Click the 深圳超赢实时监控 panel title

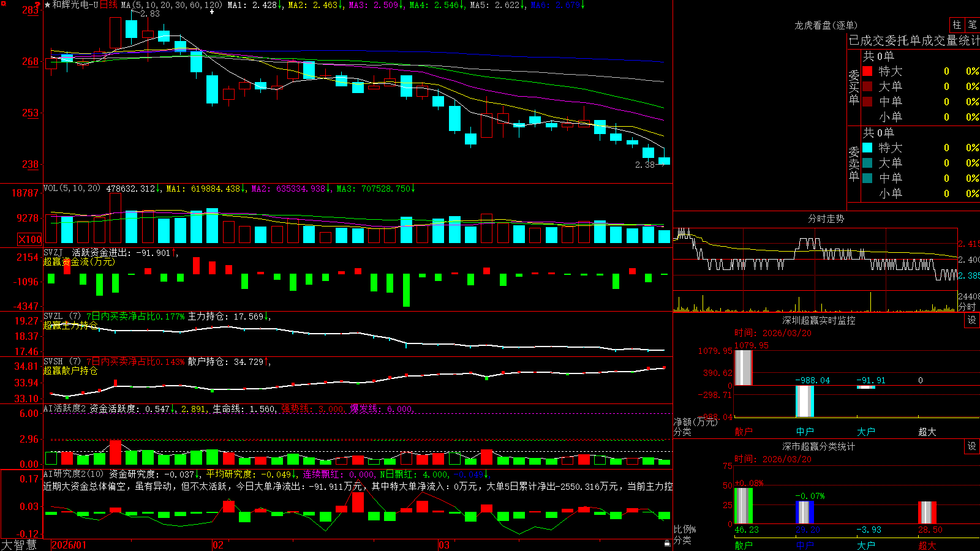(819, 320)
